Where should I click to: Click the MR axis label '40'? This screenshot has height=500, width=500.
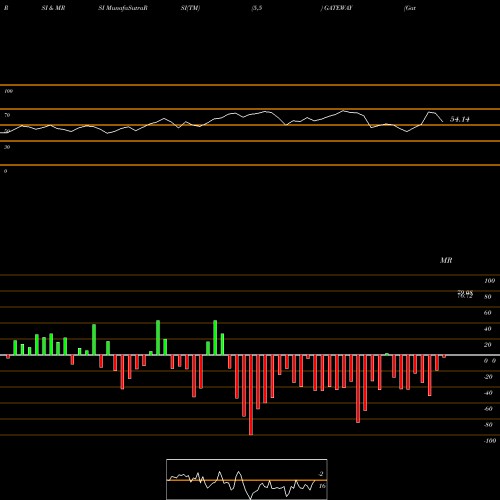coord(488,329)
